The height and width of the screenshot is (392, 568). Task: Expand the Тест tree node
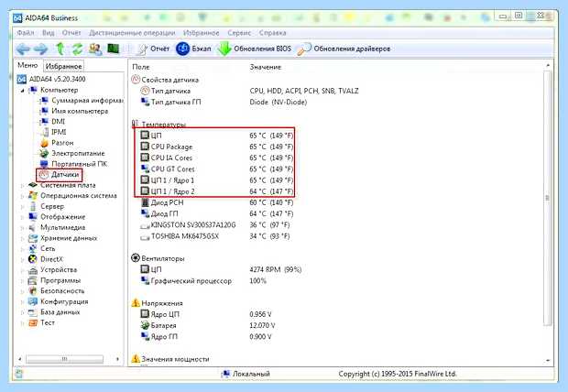[23, 322]
